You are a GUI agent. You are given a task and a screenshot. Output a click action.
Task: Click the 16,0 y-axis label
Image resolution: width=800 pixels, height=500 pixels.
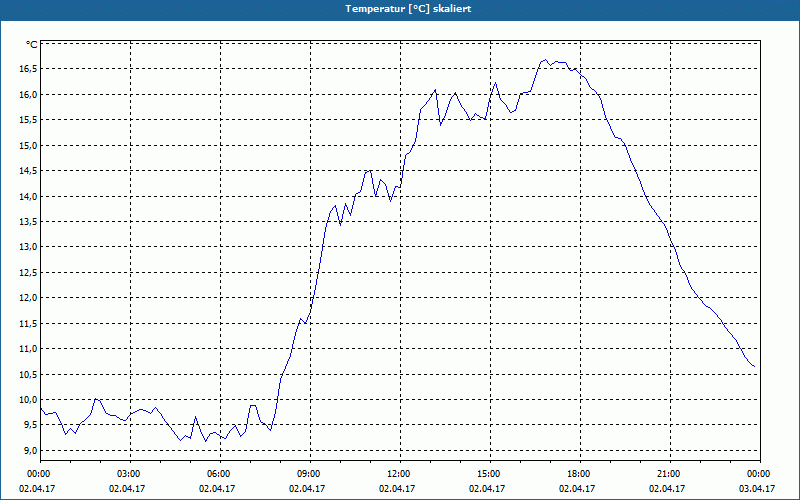[x=28, y=94]
